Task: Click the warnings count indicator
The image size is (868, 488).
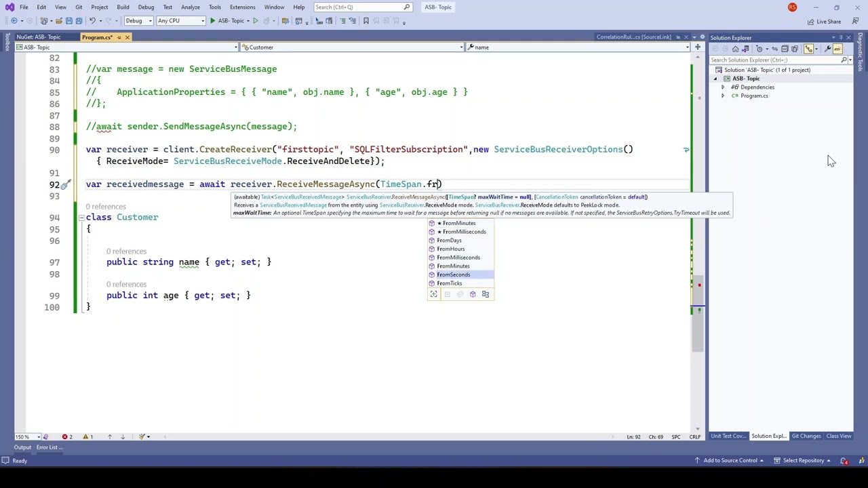Action: coord(88,436)
